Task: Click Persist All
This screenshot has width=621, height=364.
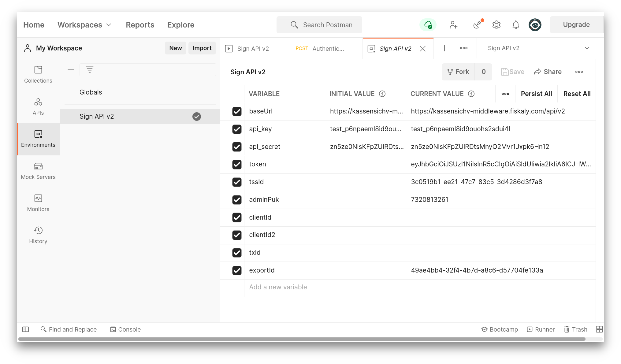Action: coord(536,94)
